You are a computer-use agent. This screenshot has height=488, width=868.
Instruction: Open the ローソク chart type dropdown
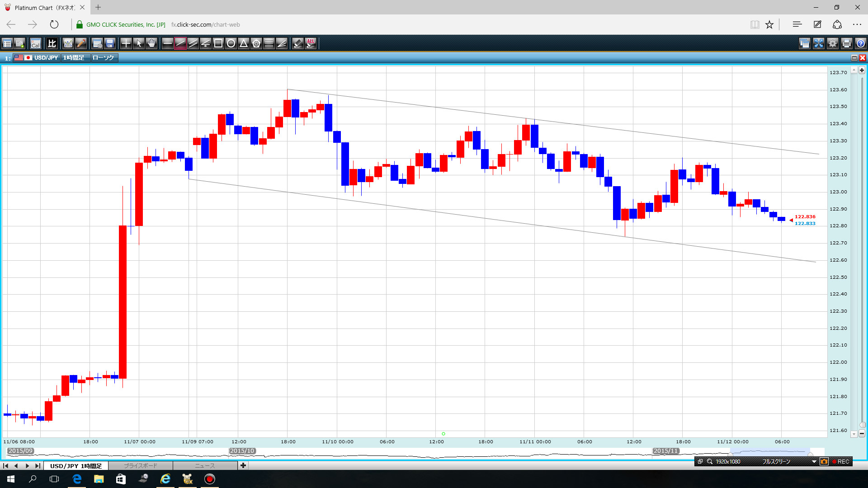click(x=104, y=58)
